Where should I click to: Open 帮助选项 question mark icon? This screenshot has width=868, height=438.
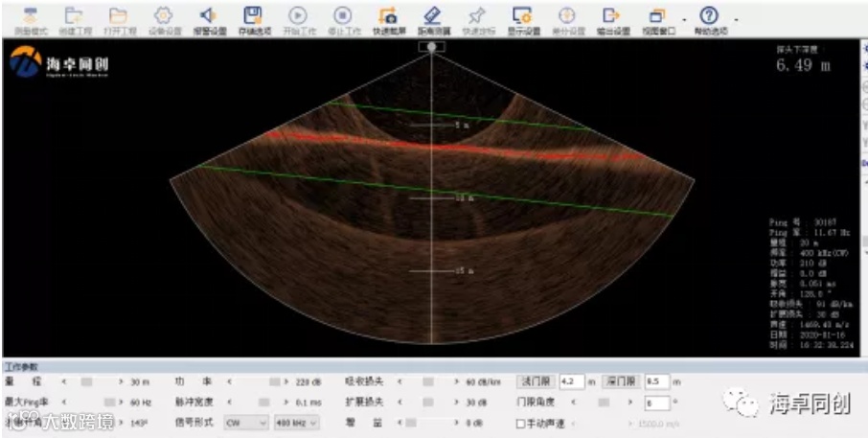[x=710, y=16]
